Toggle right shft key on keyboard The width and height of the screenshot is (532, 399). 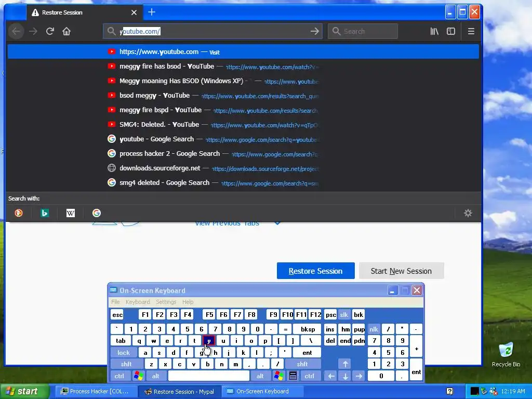pos(302,364)
